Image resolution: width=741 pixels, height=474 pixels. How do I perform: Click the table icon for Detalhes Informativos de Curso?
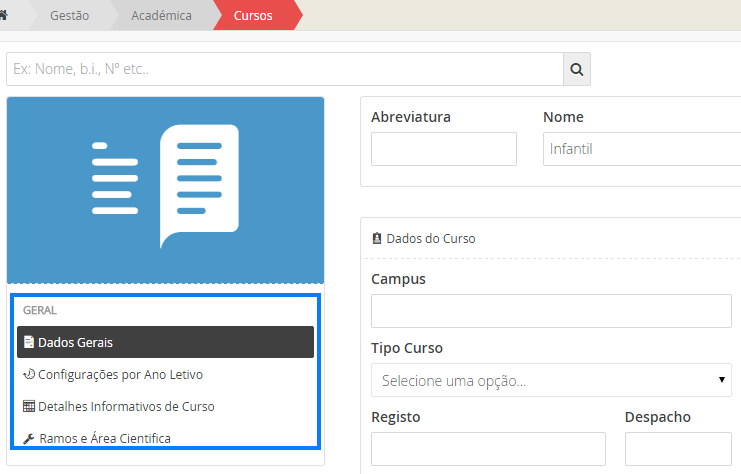[x=29, y=407]
